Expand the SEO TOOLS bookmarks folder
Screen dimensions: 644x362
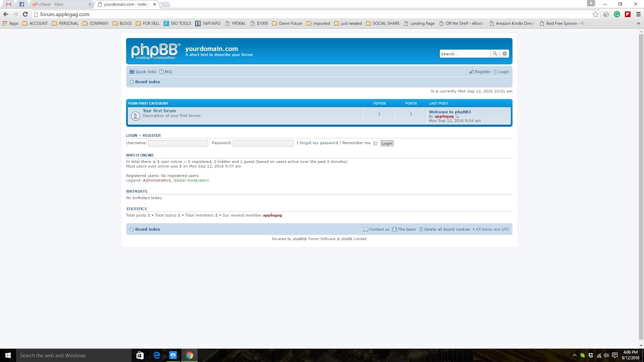click(177, 23)
